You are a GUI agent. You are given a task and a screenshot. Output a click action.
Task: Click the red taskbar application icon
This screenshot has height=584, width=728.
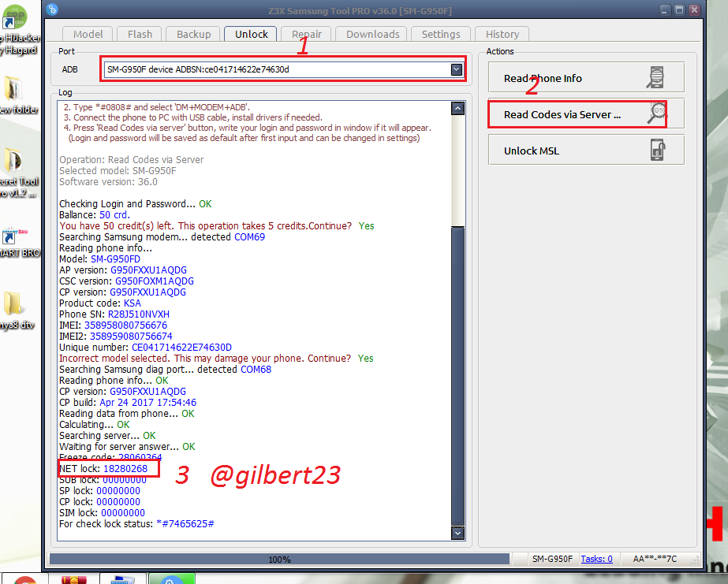click(x=74, y=580)
